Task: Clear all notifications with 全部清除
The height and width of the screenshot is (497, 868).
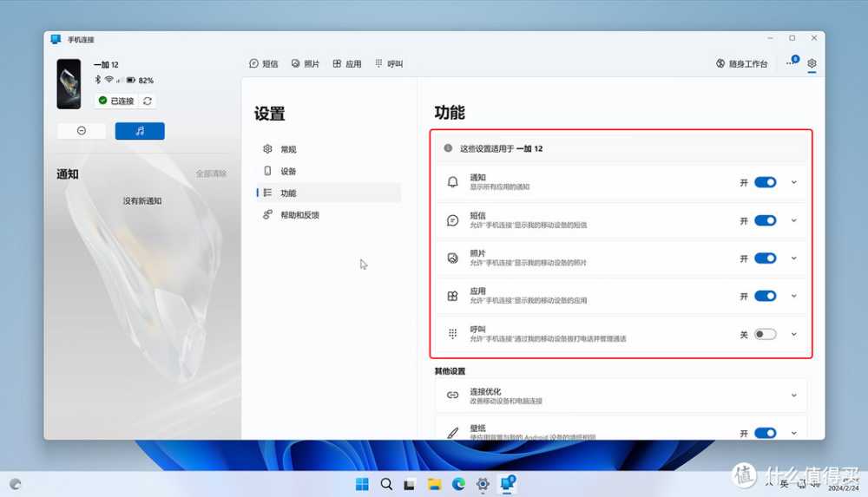Action: (211, 173)
